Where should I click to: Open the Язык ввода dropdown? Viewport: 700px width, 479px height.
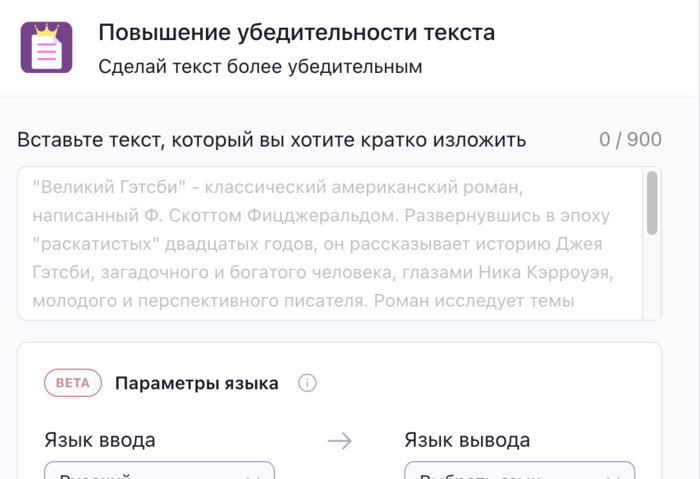point(159,470)
